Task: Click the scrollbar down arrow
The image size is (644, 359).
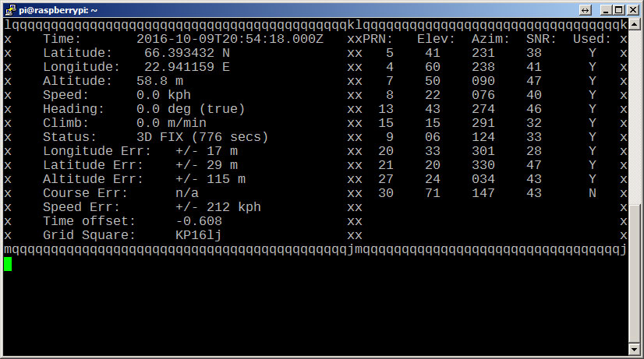Action: 634,350
